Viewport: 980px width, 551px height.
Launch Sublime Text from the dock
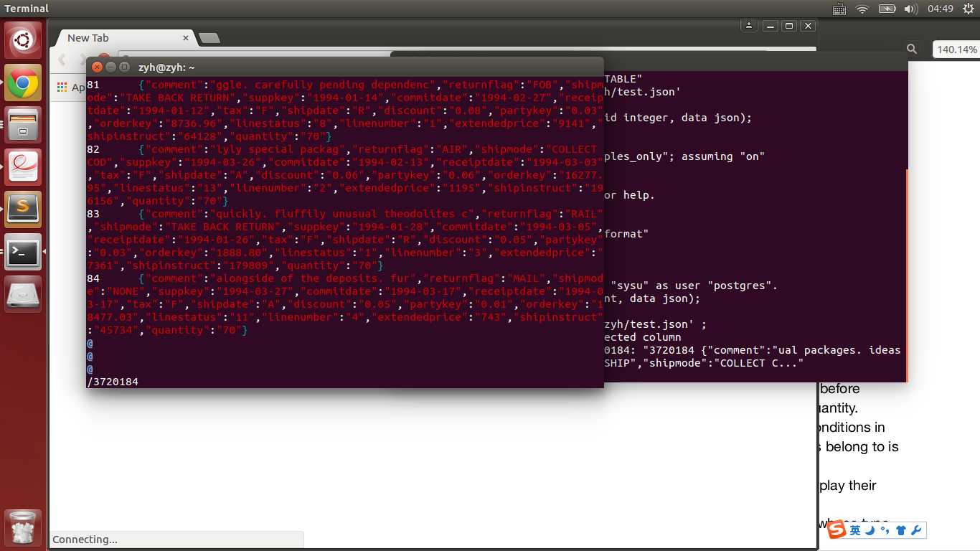[23, 209]
